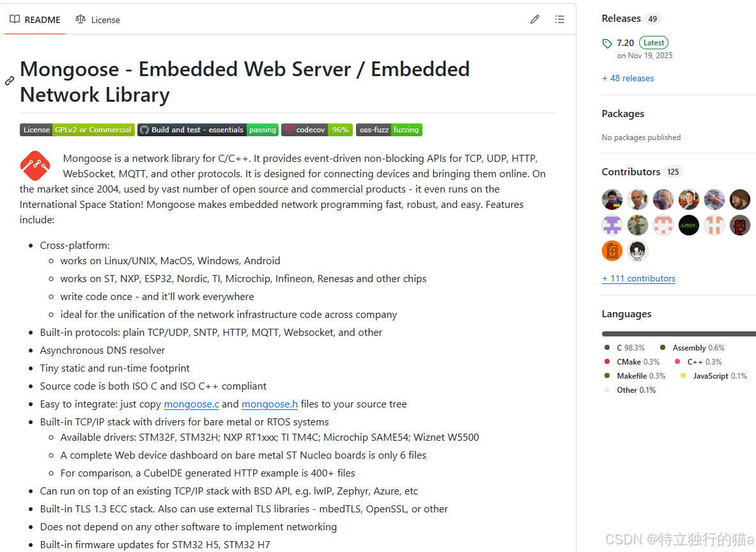This screenshot has height=552, width=756.
Task: Select the C++ 0.3% language entry
Action: coord(698,362)
